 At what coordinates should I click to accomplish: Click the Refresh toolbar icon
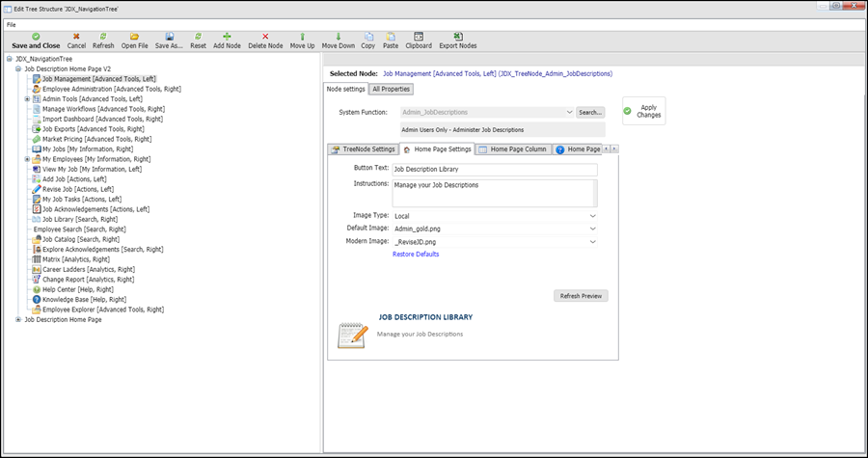coord(103,36)
